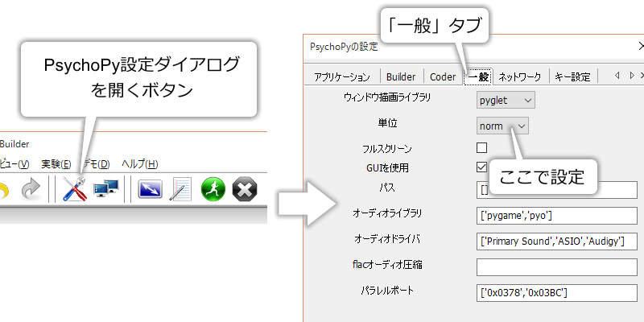This screenshot has width=644, height=322.
Task: Open the 単位 norm dropdown
Action: coord(502,126)
